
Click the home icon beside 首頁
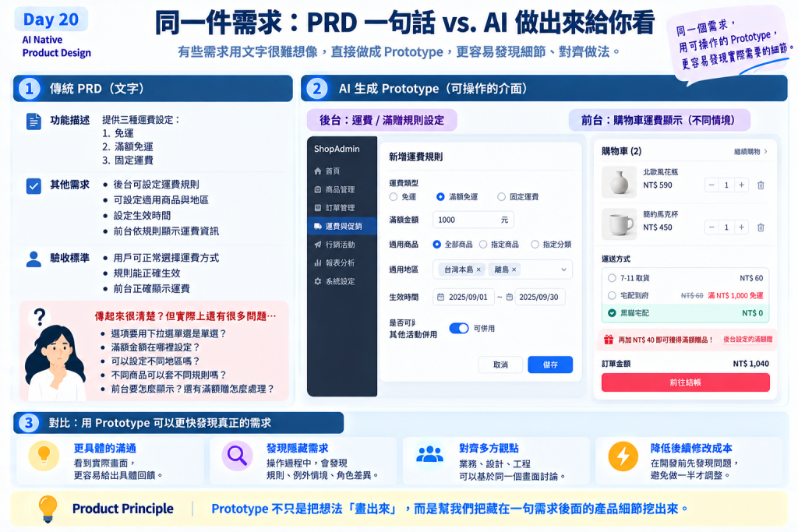click(x=318, y=171)
